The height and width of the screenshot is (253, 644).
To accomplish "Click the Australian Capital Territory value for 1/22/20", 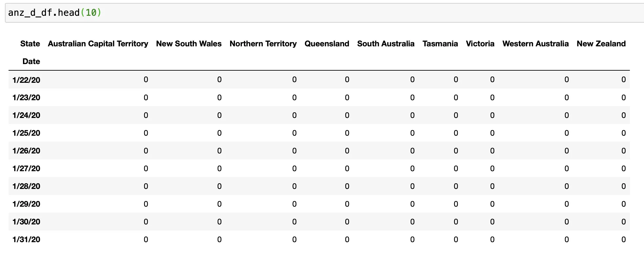I will (x=146, y=80).
